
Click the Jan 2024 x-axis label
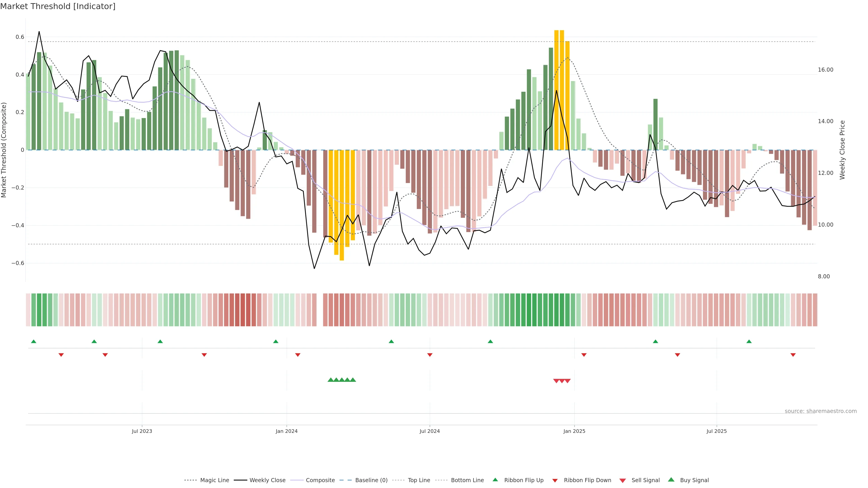pos(286,431)
